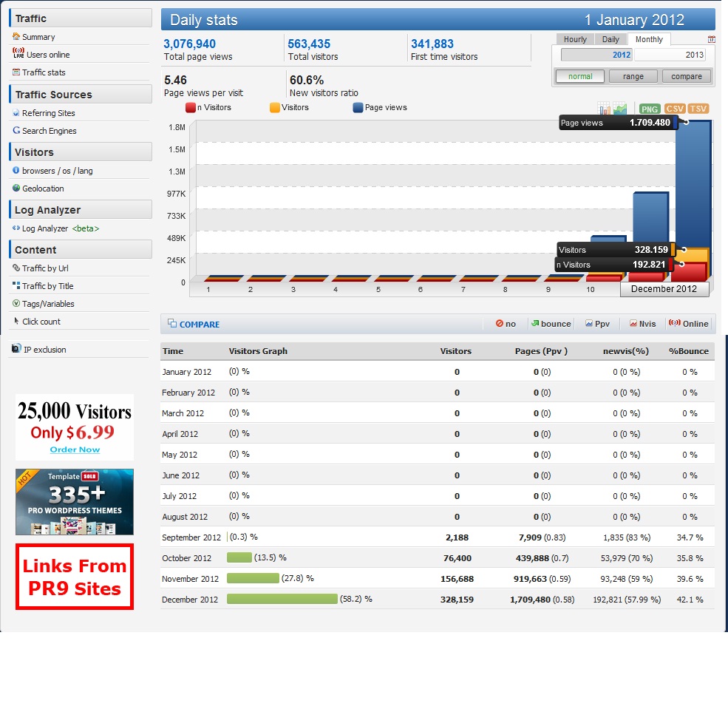Click the browsers / os / lang info icon
Image resolution: width=728 pixels, height=709 pixels.
16,170
